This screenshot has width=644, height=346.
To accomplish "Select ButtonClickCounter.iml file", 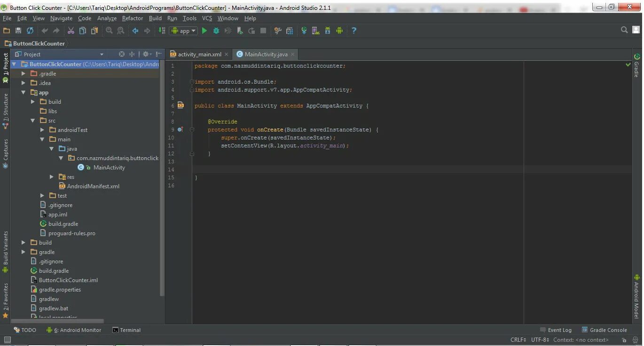I will point(68,280).
